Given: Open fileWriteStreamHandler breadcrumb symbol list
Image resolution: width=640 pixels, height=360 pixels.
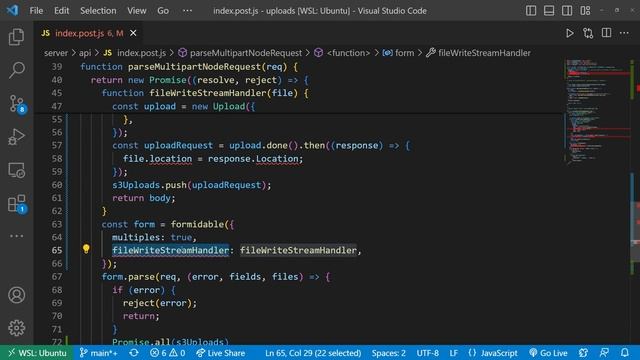Looking at the screenshot, I should point(478,53).
